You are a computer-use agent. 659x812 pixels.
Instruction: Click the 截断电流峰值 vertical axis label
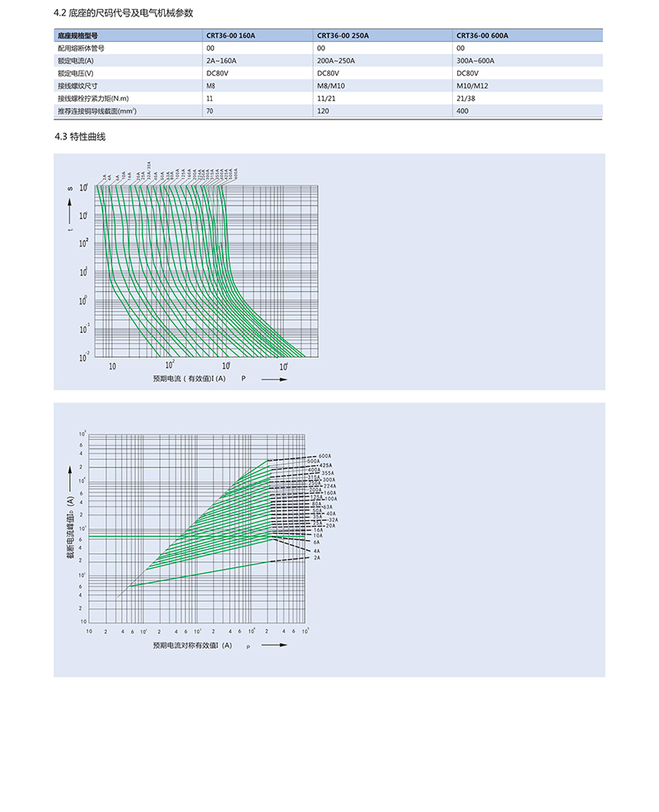(70, 527)
